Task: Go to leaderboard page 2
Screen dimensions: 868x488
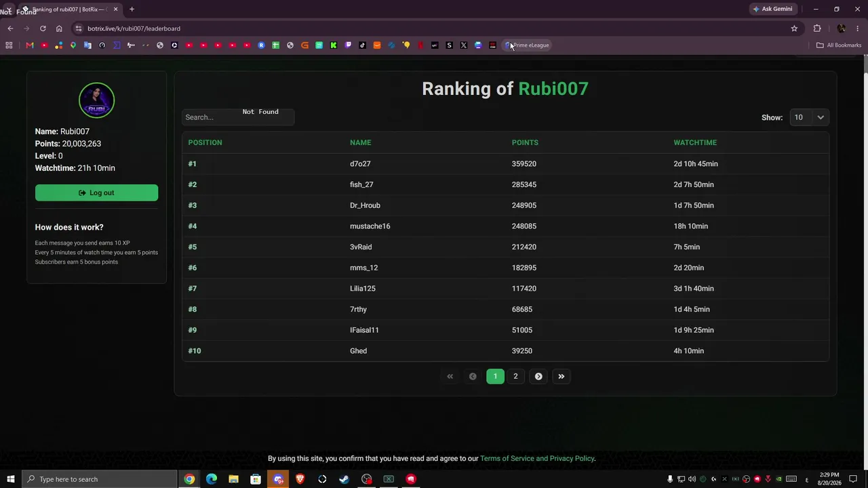Action: tap(515, 376)
